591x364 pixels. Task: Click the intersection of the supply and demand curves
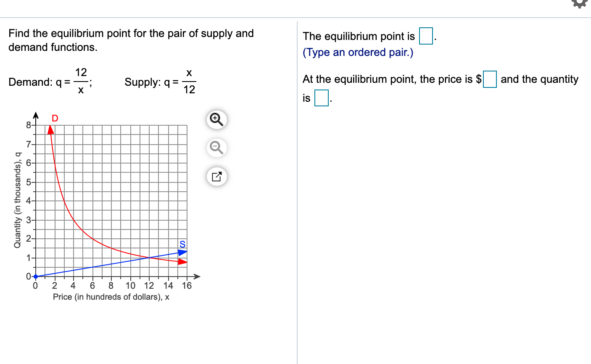pyautogui.click(x=150, y=257)
